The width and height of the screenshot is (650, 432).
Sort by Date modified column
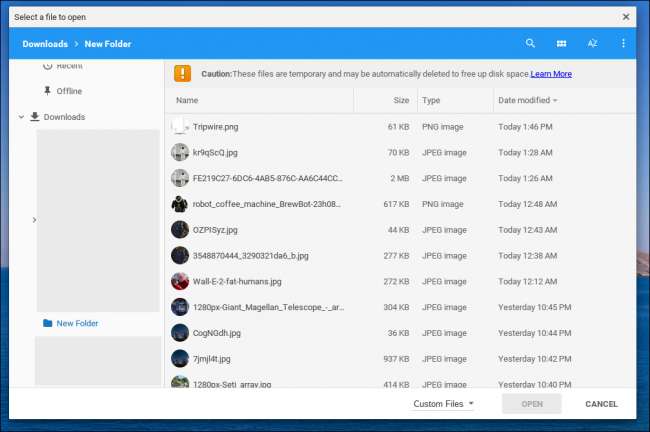pos(527,101)
